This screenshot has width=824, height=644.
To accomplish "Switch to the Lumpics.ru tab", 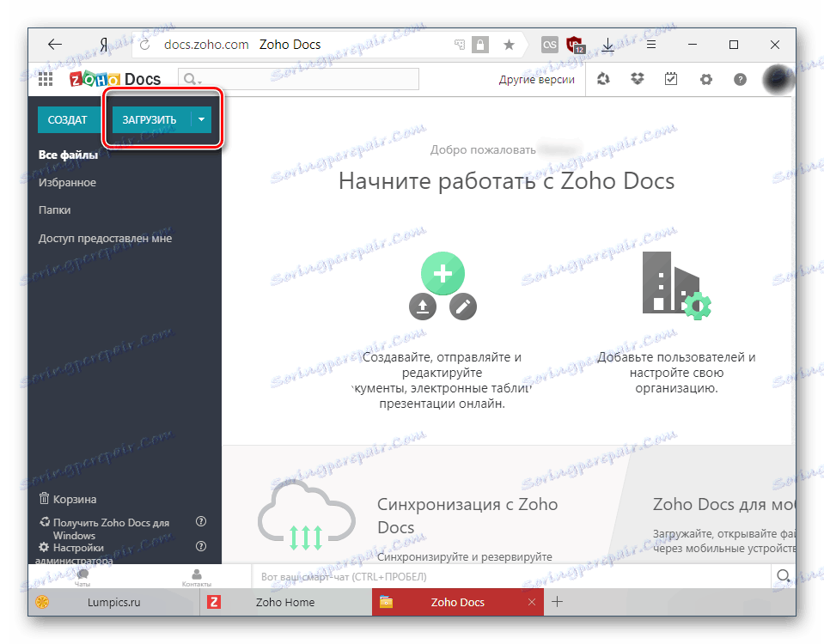I will [114, 602].
